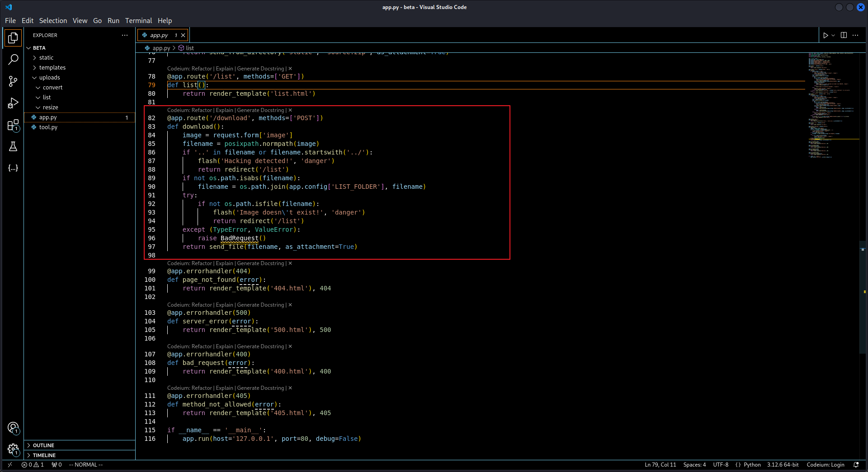Click the VS Code logo icon
This screenshot has height=472, width=868.
pos(9,7)
